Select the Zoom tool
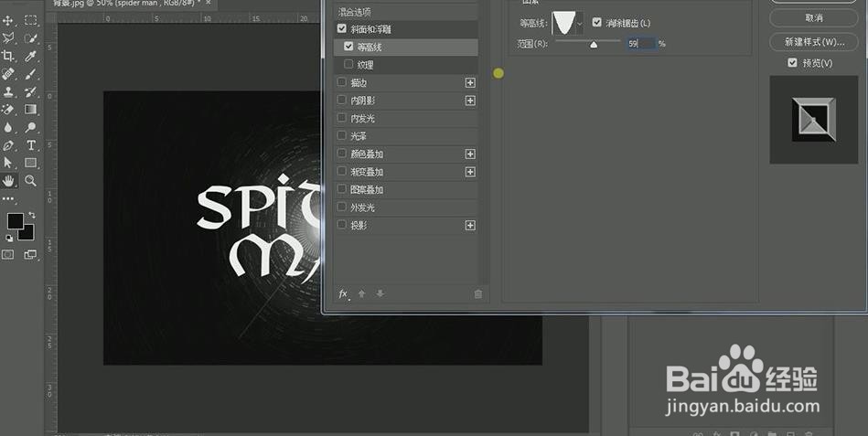The image size is (868, 436). coord(31,180)
